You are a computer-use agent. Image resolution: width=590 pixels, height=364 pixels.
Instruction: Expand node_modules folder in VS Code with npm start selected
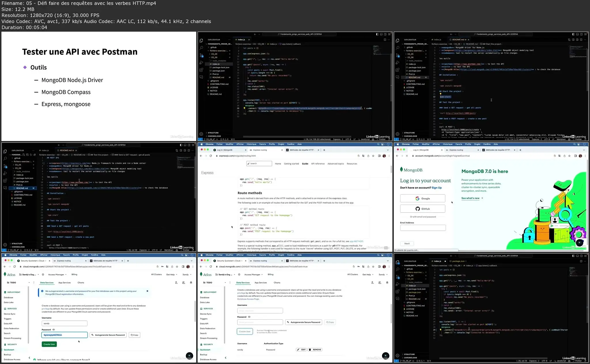coord(415,61)
